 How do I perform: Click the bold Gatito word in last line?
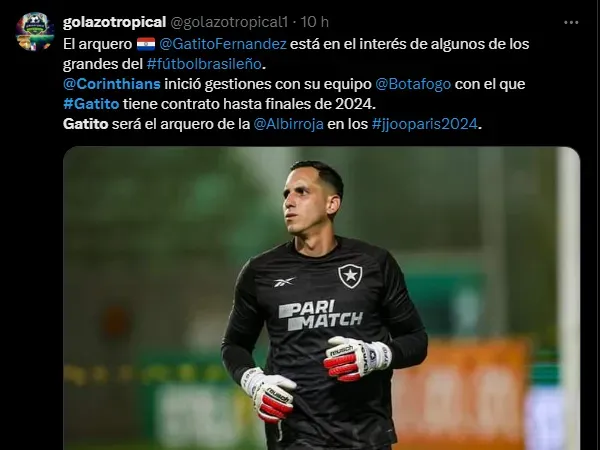pos(86,124)
